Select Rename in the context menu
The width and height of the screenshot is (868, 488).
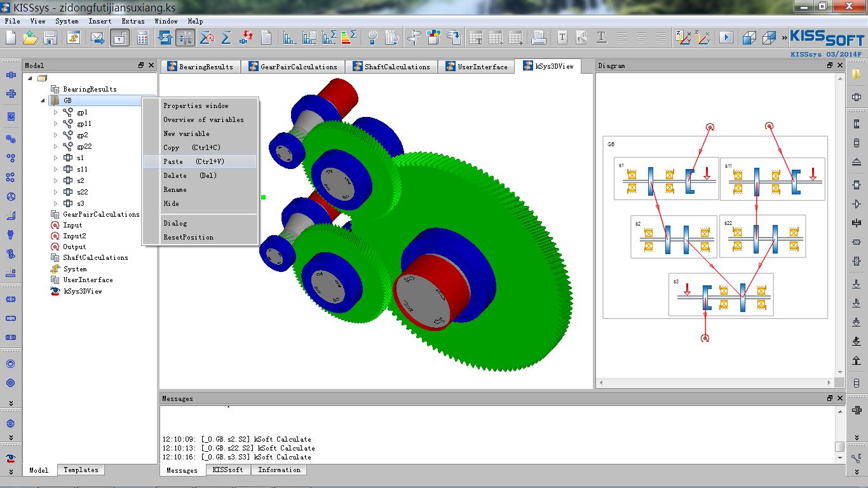point(200,189)
